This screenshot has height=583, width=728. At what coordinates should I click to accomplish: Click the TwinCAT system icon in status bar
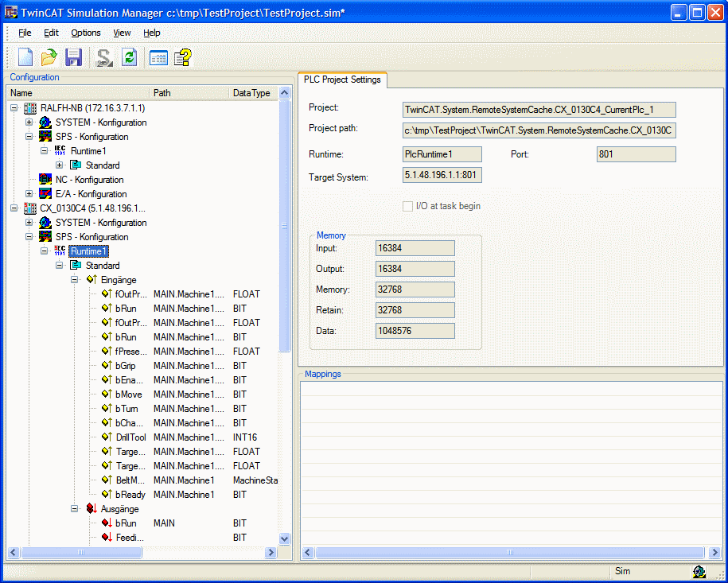[x=699, y=571]
